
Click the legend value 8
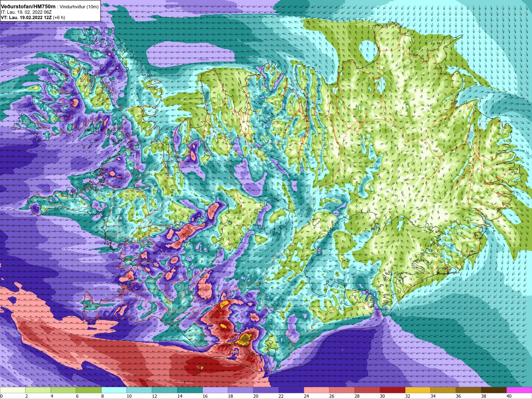coord(102,396)
